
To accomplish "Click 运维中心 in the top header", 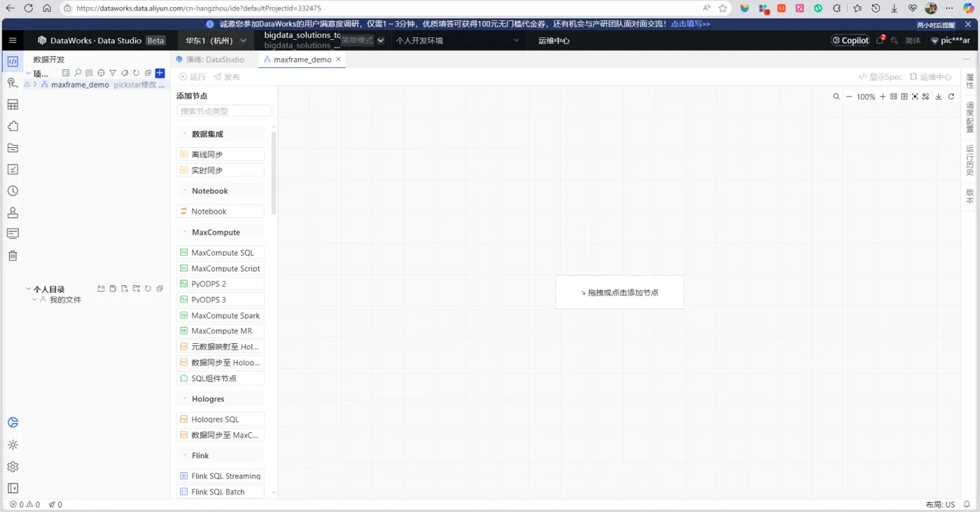I will click(x=554, y=41).
